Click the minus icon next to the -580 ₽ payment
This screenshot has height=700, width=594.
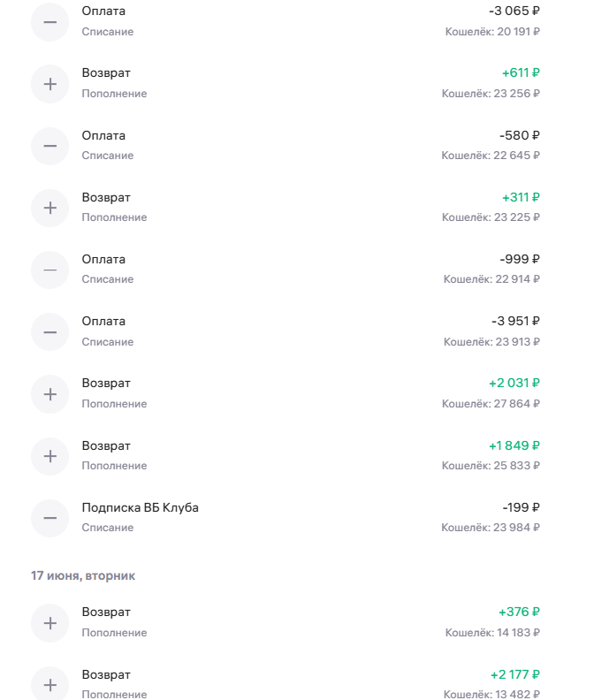(x=50, y=146)
